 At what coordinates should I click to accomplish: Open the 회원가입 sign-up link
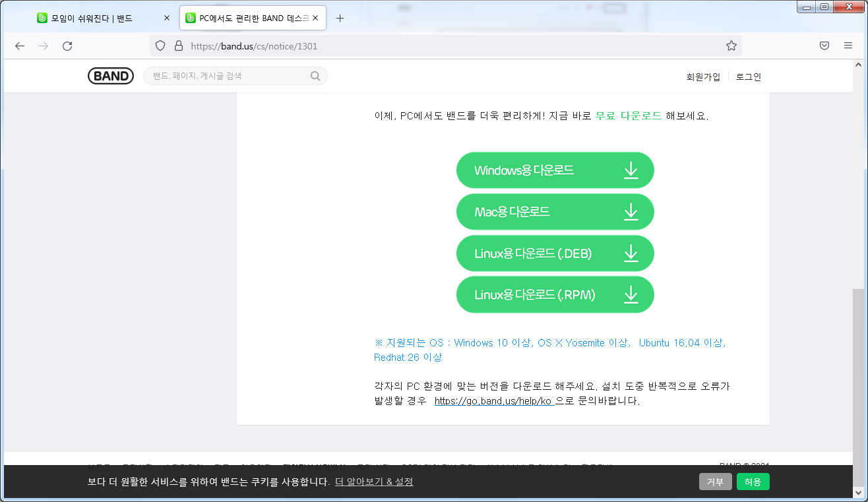703,77
